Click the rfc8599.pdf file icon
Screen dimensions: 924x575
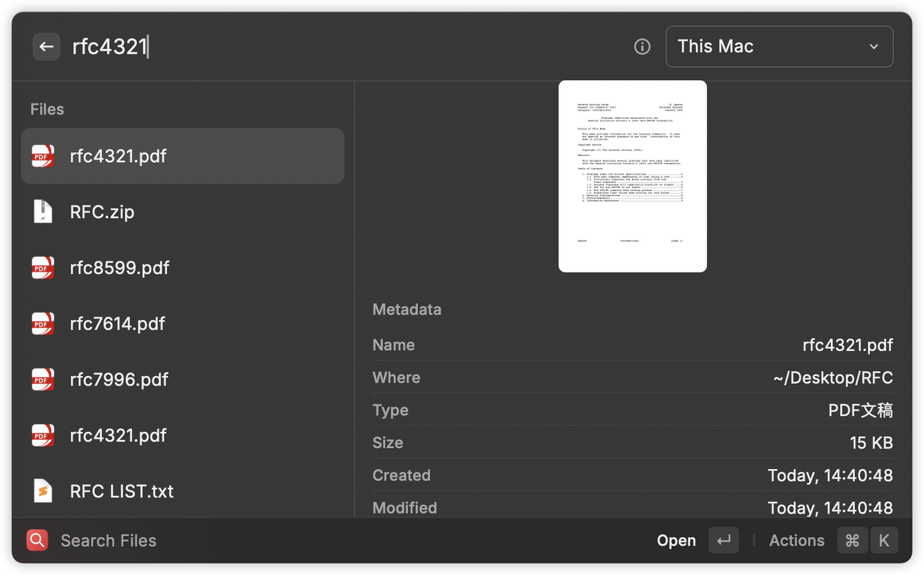point(42,268)
